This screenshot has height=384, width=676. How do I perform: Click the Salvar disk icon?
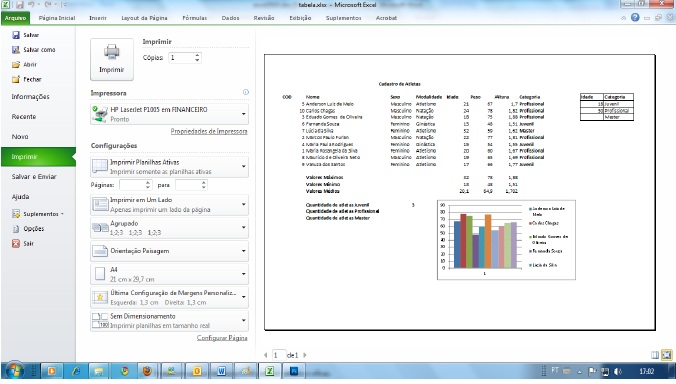click(x=16, y=35)
